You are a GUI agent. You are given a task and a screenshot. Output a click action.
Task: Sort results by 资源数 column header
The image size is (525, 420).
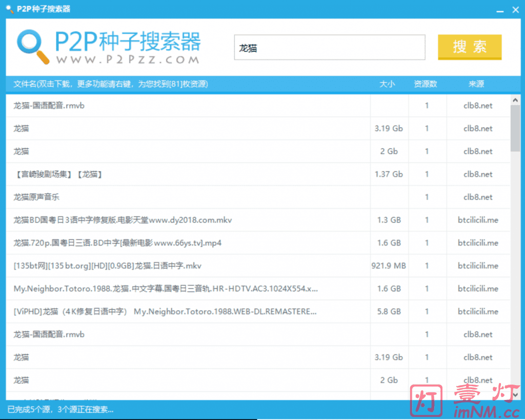426,84
